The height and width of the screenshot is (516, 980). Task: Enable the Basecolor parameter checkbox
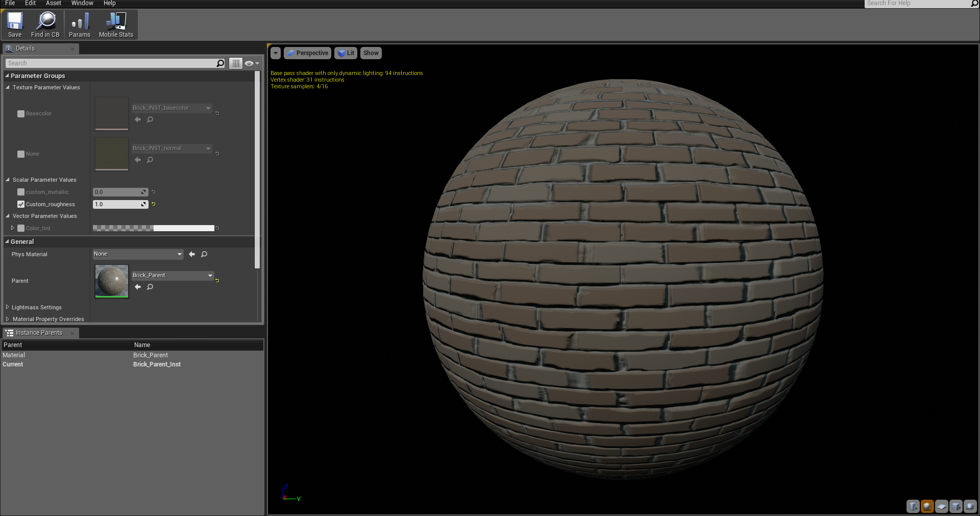coord(21,114)
